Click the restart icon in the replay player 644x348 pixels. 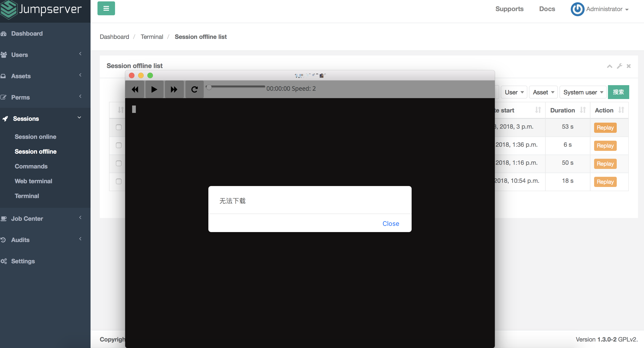(194, 89)
